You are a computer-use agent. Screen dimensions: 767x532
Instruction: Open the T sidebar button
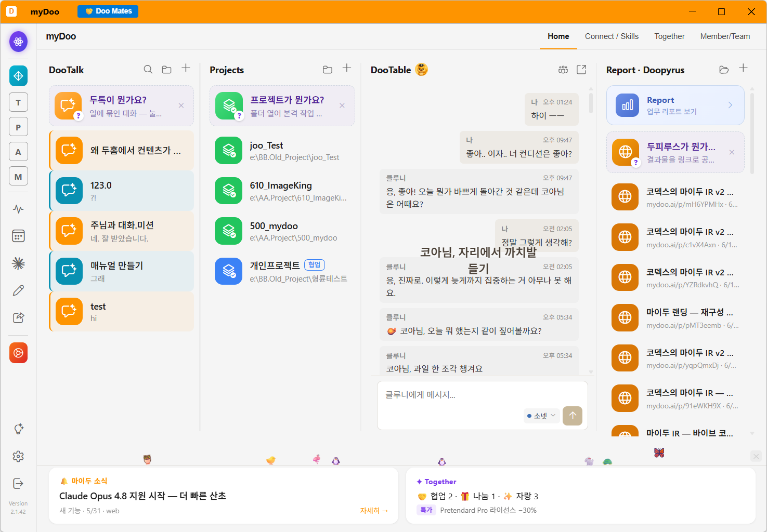pos(18,102)
